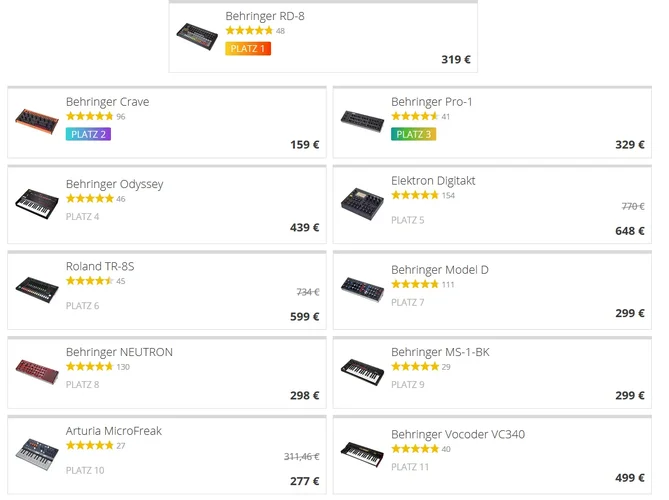Click the Arturia MicroFreak title link
Screen dimensions: 669x500
[114, 431]
